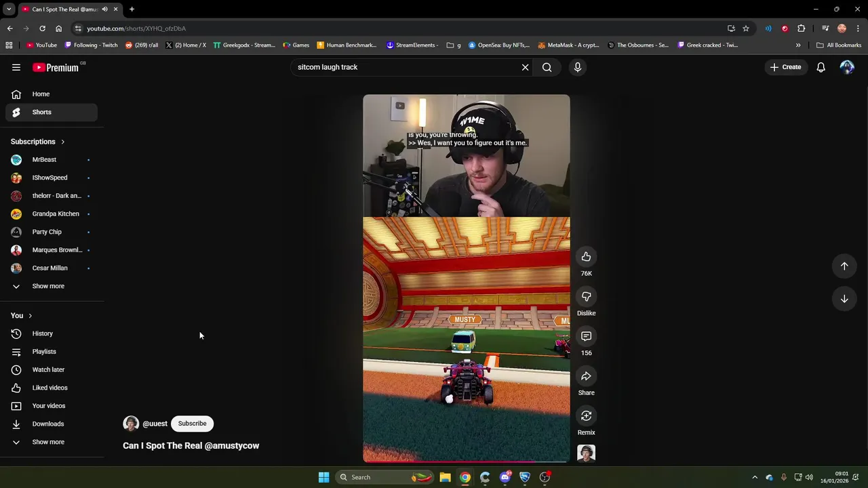
Task: Show hidden system tray icons
Action: pos(755,477)
